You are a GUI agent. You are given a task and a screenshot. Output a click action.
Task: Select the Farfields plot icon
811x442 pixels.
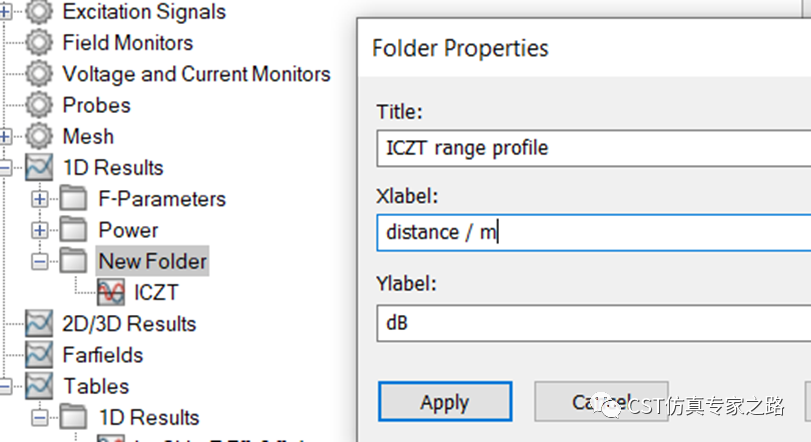(39, 355)
